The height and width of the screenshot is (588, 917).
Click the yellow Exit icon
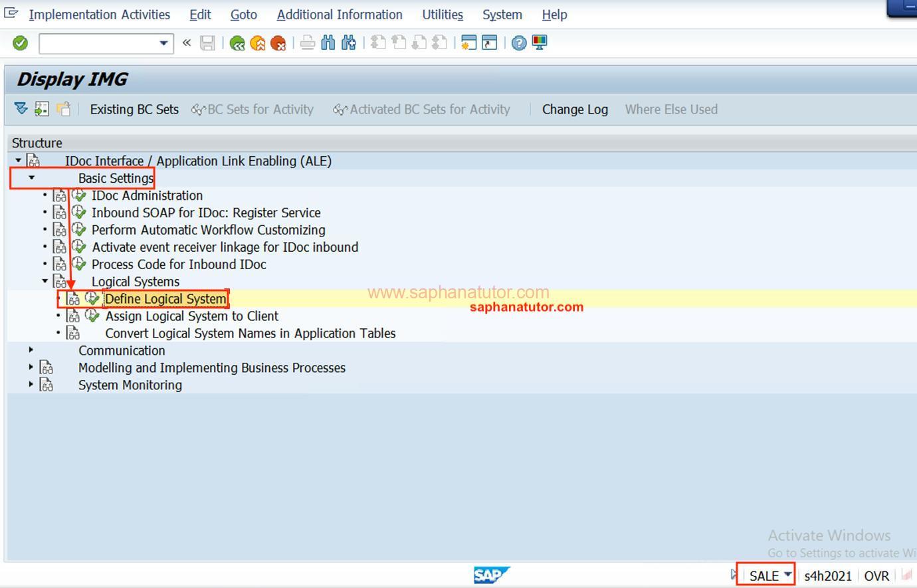click(x=258, y=43)
